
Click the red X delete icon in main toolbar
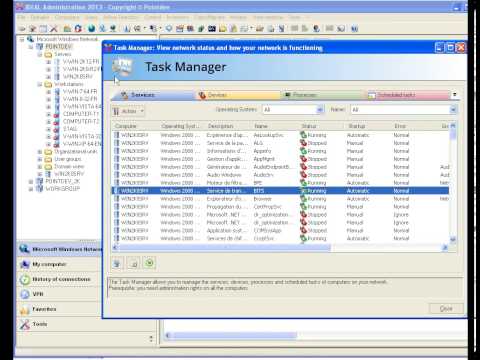pyautogui.click(x=54, y=29)
